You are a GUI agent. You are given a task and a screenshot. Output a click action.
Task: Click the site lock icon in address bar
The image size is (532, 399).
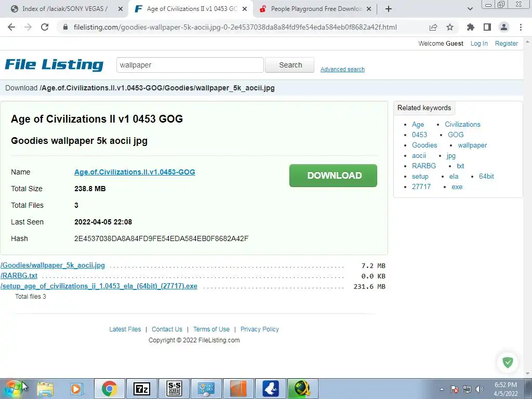pos(65,27)
